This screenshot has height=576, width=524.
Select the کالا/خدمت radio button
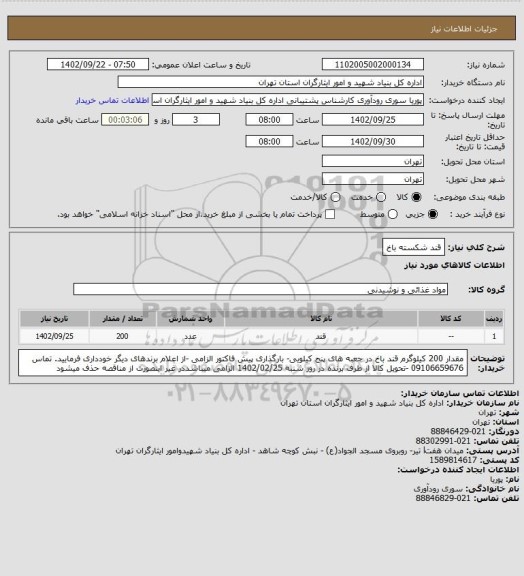(335, 197)
